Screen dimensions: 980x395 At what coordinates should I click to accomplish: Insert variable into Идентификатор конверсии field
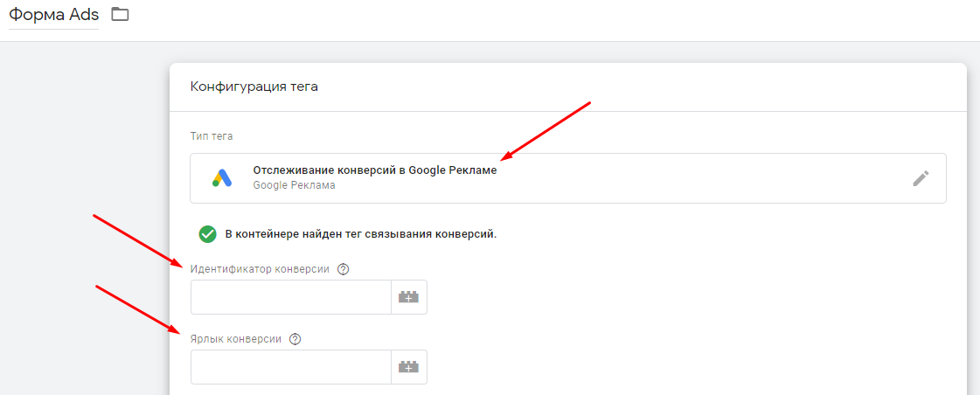[x=409, y=297]
